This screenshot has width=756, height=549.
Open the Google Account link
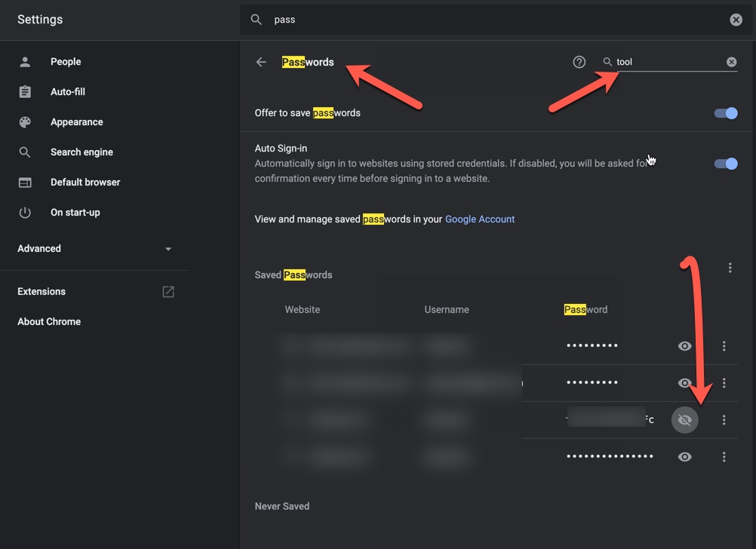480,219
